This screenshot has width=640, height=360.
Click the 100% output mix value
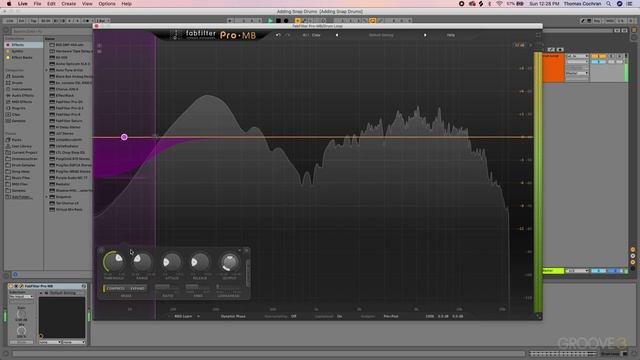[429, 316]
